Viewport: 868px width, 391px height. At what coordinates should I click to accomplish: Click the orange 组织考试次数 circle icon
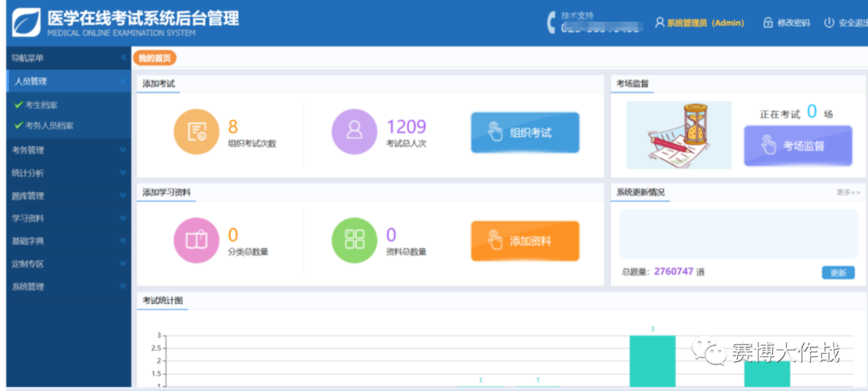(197, 132)
